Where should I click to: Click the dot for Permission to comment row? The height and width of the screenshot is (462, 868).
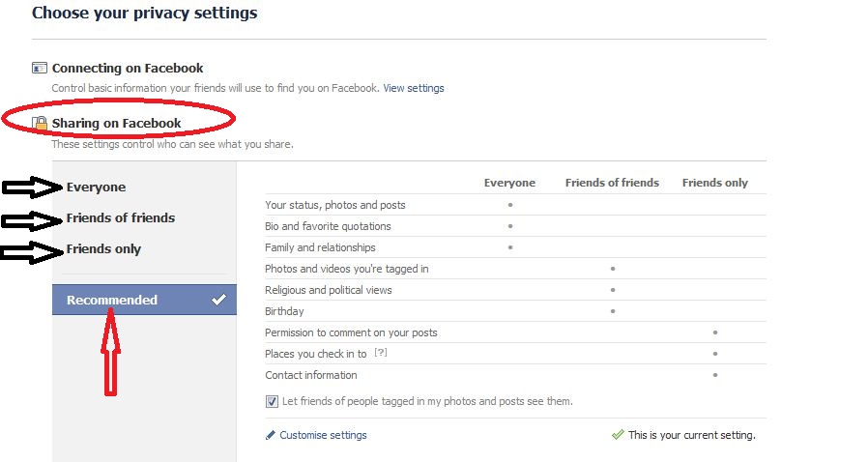pos(714,332)
